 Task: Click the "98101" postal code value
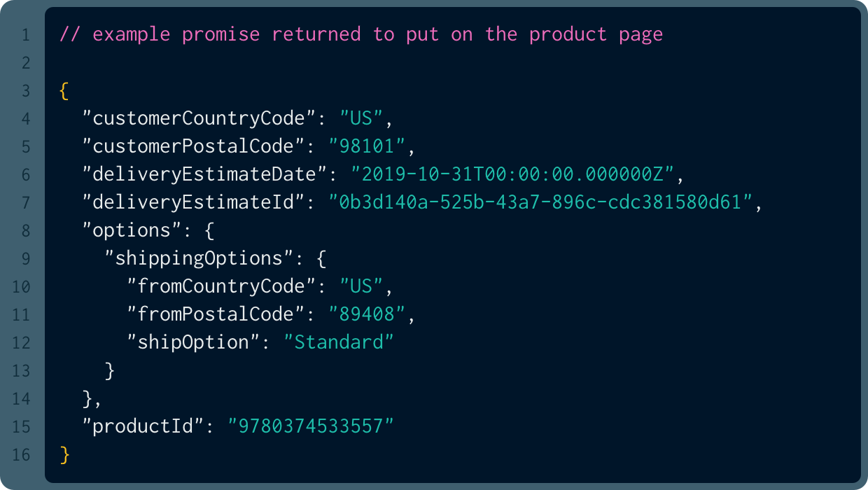point(367,146)
